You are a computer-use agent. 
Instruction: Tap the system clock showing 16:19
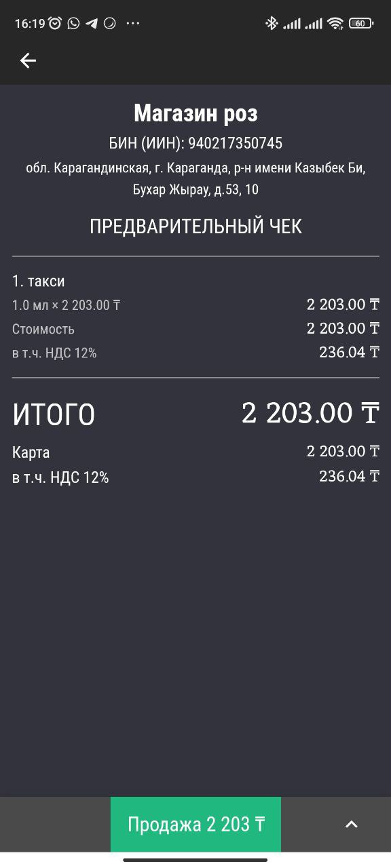pyautogui.click(x=30, y=23)
